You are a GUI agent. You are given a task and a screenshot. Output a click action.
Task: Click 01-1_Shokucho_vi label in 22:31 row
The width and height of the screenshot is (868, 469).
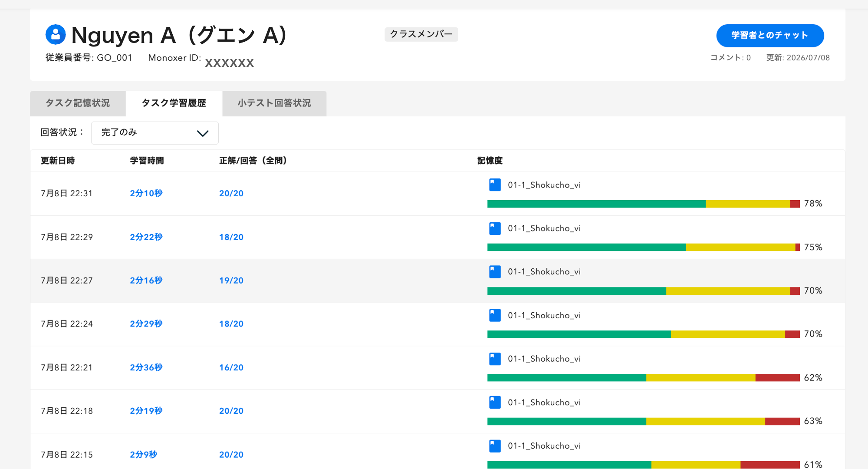click(x=544, y=185)
